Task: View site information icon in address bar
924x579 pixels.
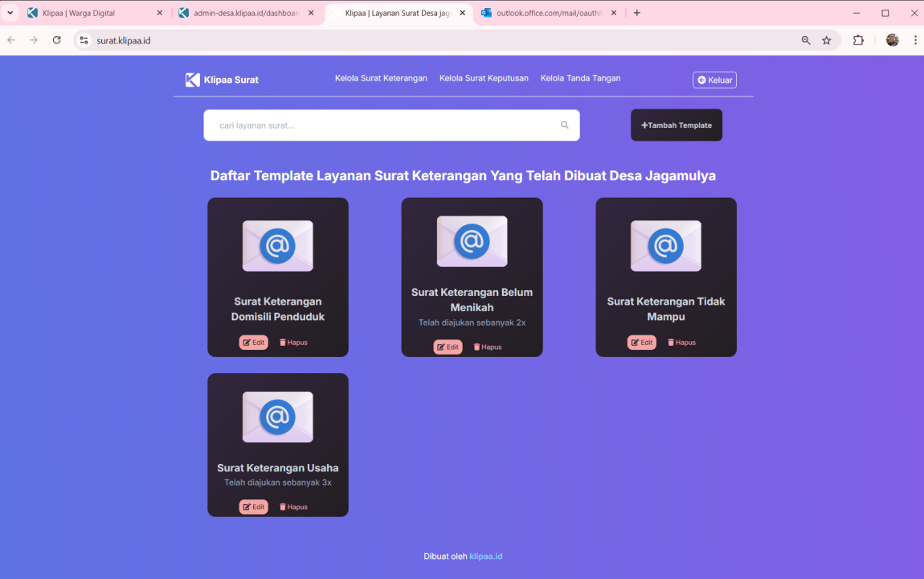Action: coord(84,40)
